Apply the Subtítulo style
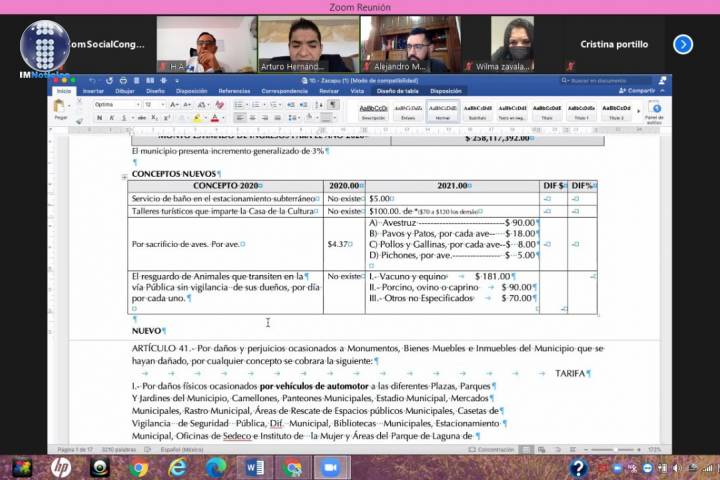This screenshot has height=480, width=720. point(478,112)
